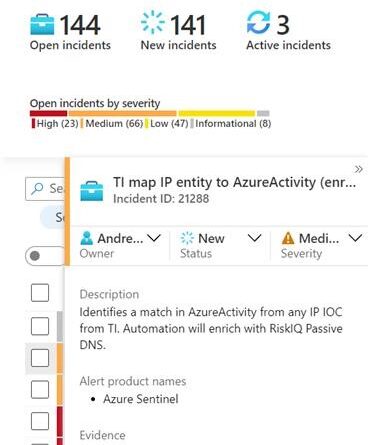368x445 pixels.
Task: Click the New incidents spinner icon
Action: 153,22
